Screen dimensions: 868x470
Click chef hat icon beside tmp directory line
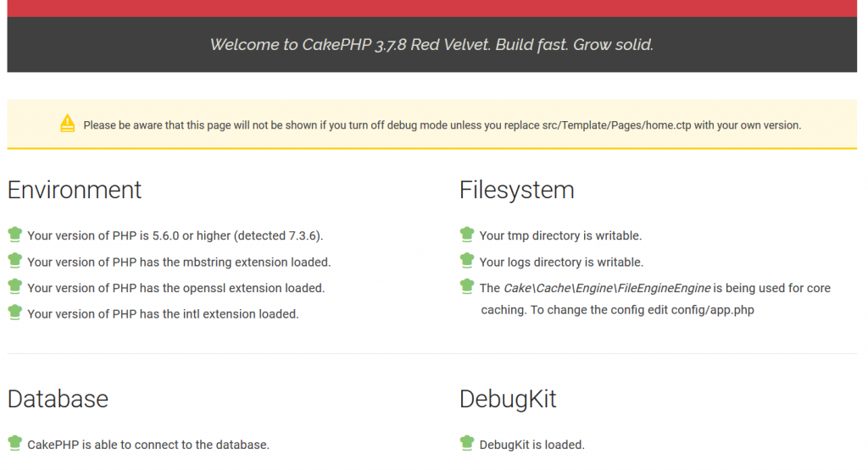(467, 235)
